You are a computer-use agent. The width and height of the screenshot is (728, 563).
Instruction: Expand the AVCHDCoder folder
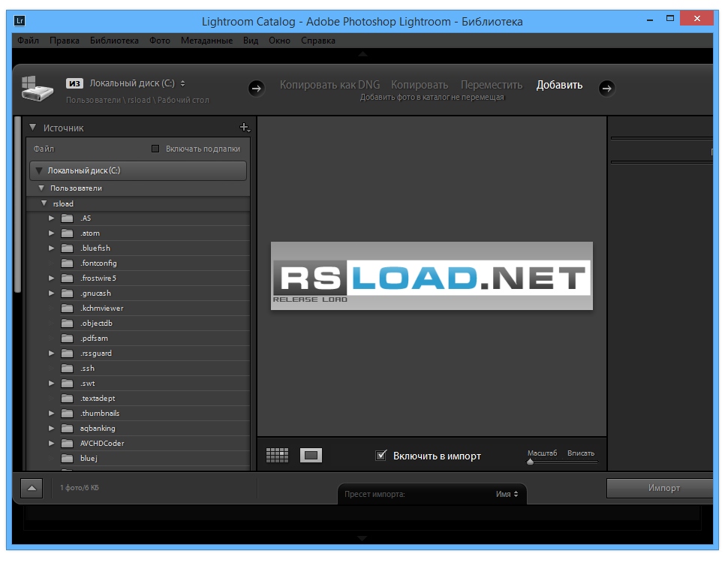[52, 443]
